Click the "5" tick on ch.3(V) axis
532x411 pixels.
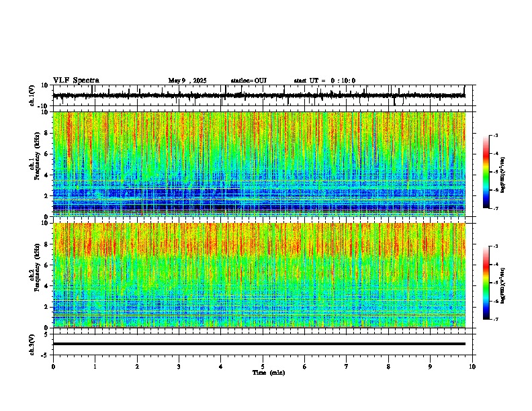(46, 334)
